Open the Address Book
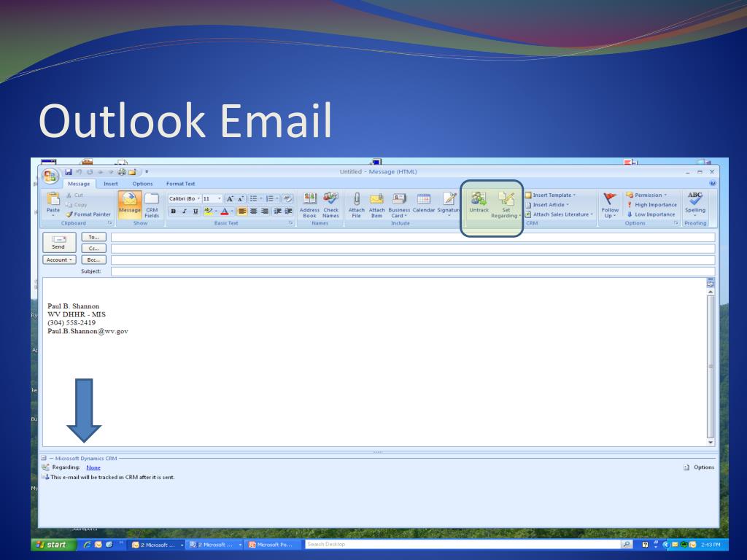Screen dimensions: 747x560 point(309,205)
